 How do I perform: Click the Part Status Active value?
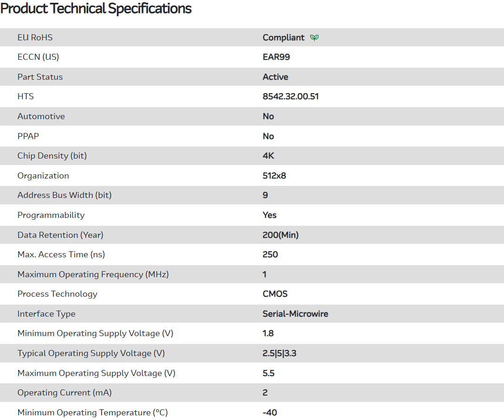click(275, 77)
